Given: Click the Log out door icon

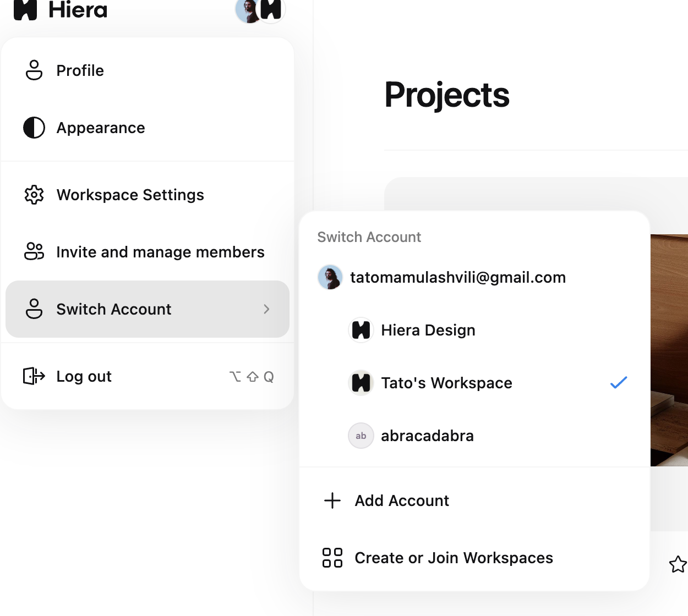Looking at the screenshot, I should (34, 376).
